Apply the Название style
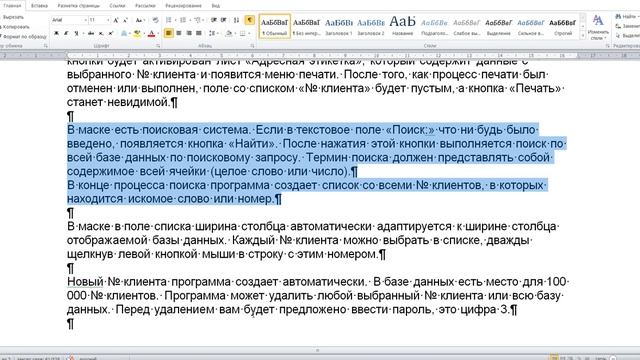The image size is (640, 360). point(402,26)
